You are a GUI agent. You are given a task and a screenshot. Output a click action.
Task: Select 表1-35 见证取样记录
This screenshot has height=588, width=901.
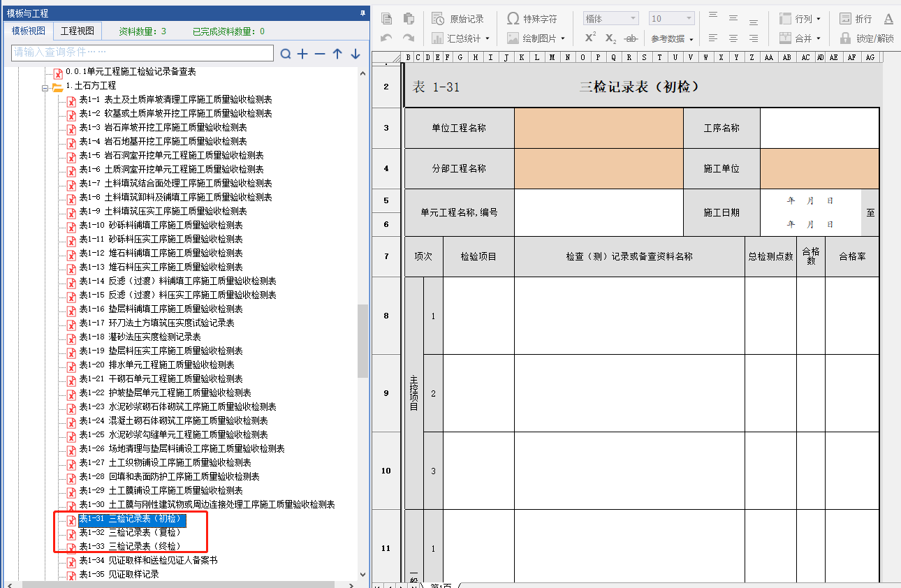(119, 575)
